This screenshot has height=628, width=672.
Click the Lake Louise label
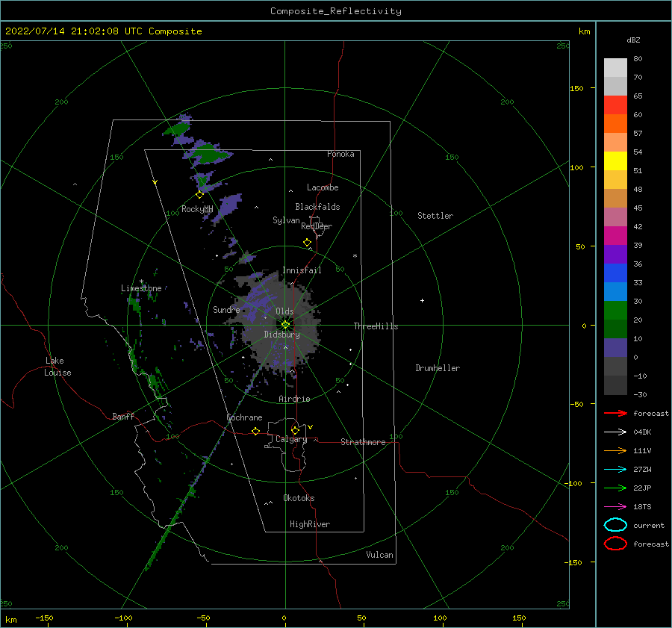point(57,367)
